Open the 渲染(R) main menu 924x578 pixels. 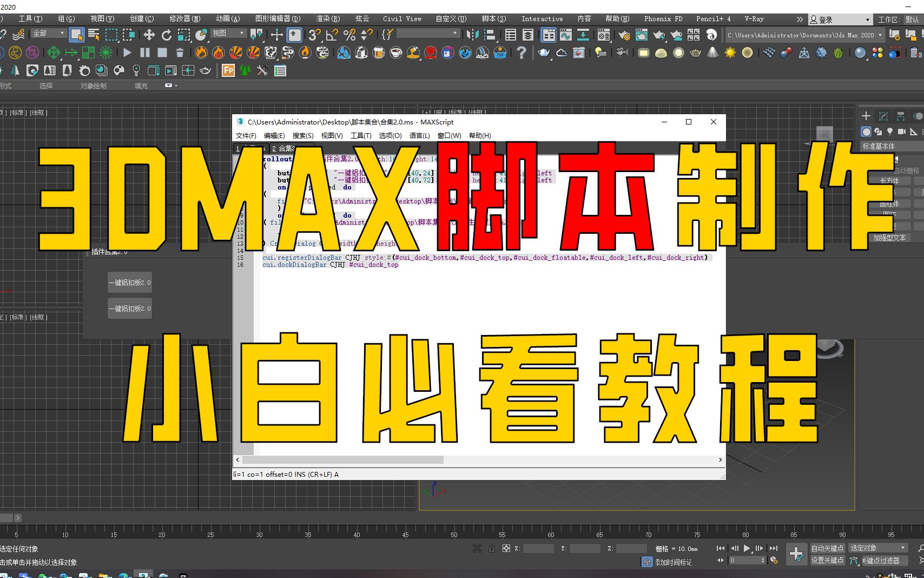[x=328, y=19]
